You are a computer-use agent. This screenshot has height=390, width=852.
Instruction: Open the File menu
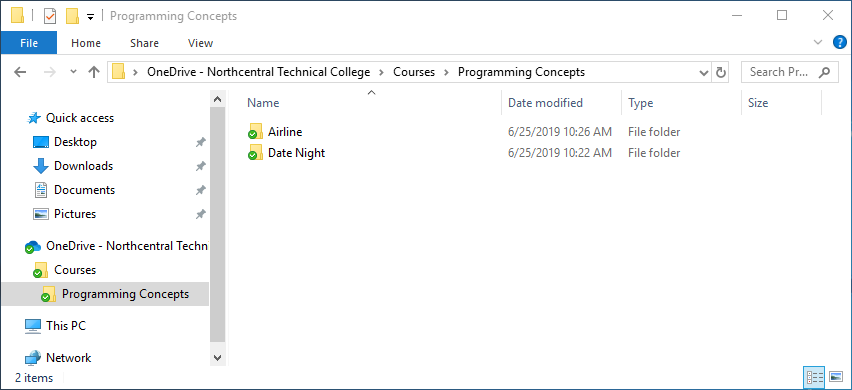pos(29,43)
